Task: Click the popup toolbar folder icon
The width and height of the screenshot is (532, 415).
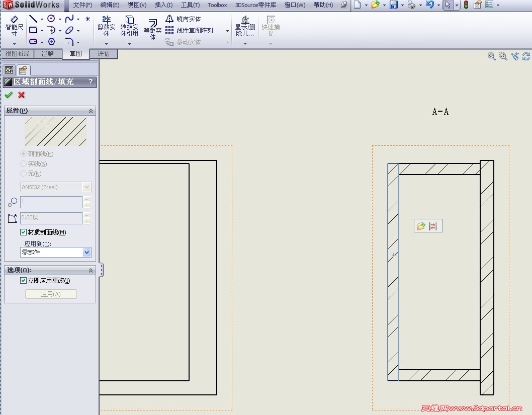Action: [421, 226]
